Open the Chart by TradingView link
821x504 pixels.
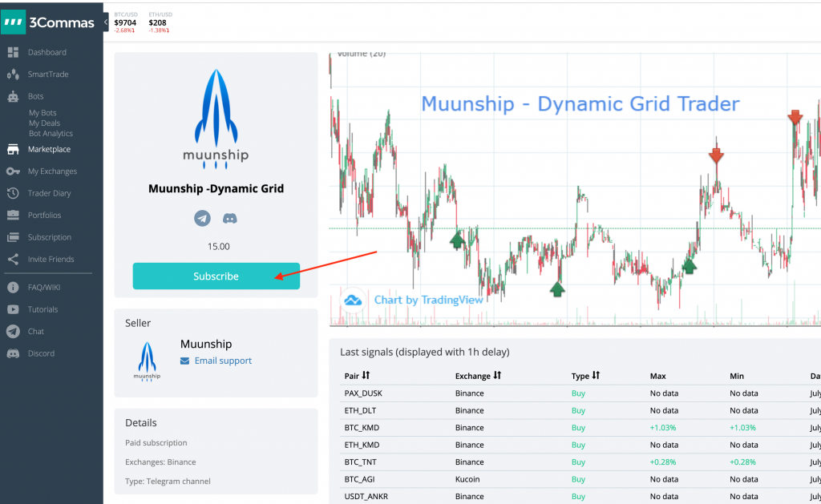428,300
